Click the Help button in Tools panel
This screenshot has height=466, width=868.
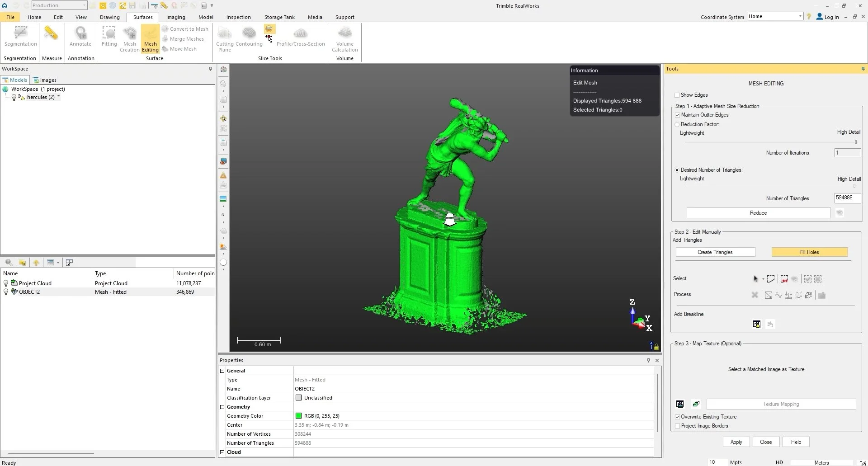(x=796, y=442)
